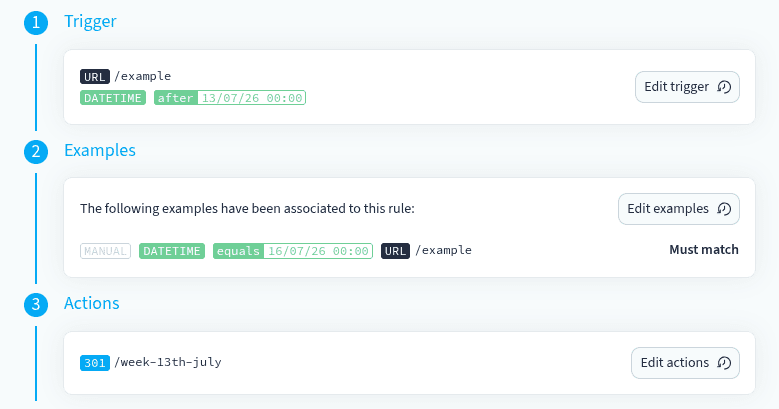Click the after 13/07/26 00:00 condition
Screen dimensions: 779x409
click(230, 98)
